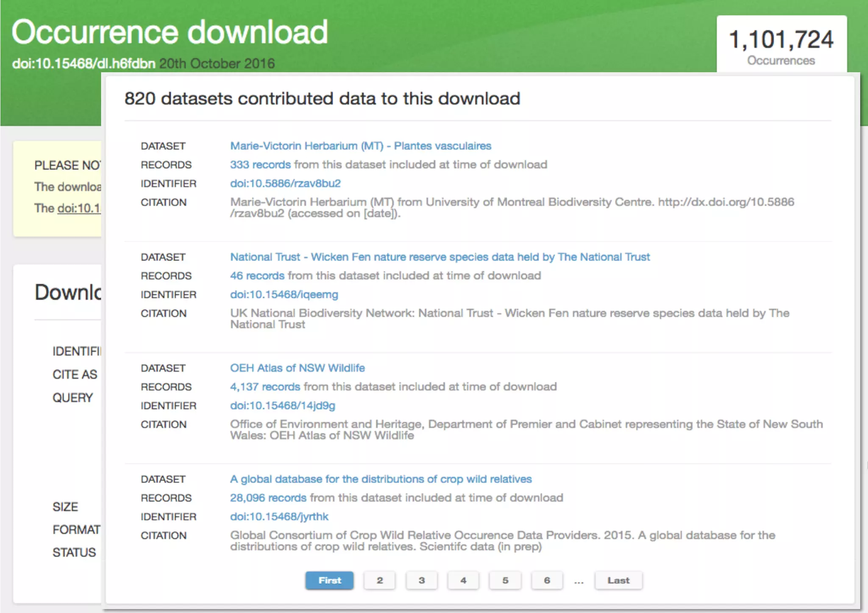Open OEH Atlas of NSW Wildlife dataset
Image resolution: width=868 pixels, height=613 pixels.
pyautogui.click(x=297, y=368)
